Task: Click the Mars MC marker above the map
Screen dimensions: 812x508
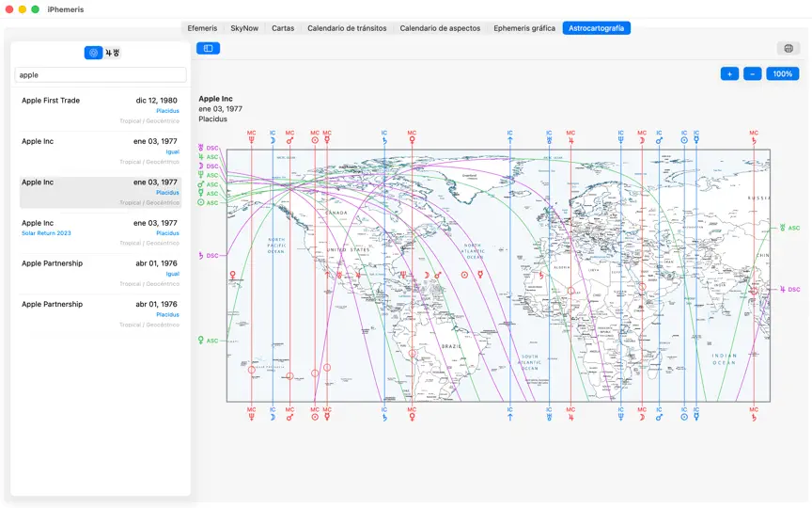Action: click(289, 136)
